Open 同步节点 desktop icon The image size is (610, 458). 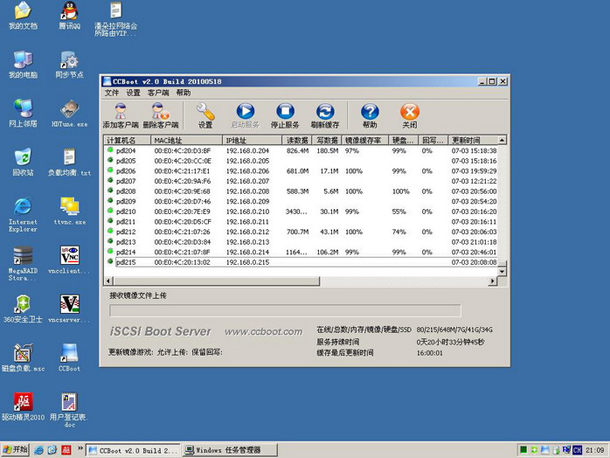tap(70, 64)
